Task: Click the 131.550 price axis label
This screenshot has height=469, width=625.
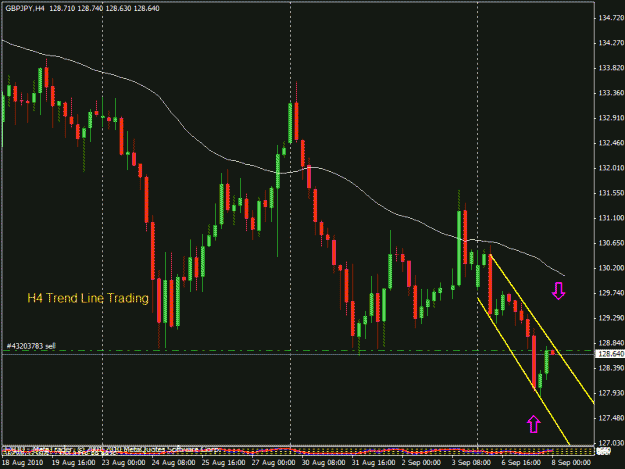Action: coord(611,193)
